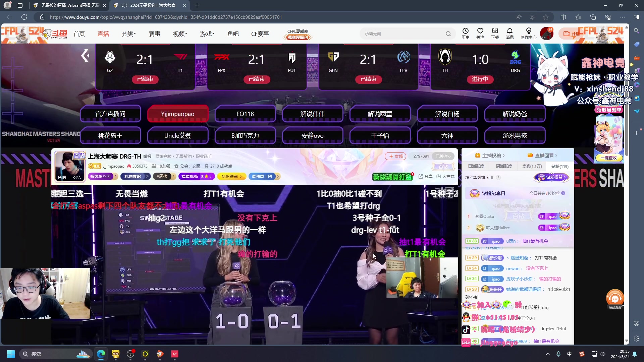
Task: Expand the 分类 category dropdown
Action: [128, 34]
